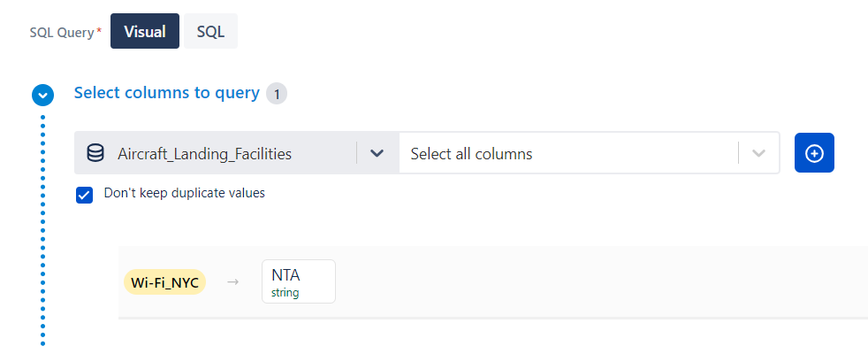Click the 'Select columns to query' heading
This screenshot has height=354, width=868.
[166, 93]
